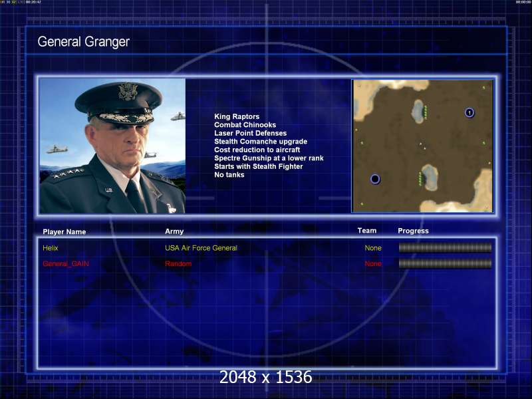Select the unnumbered start position circle on map
532x399 pixels.
375,179
